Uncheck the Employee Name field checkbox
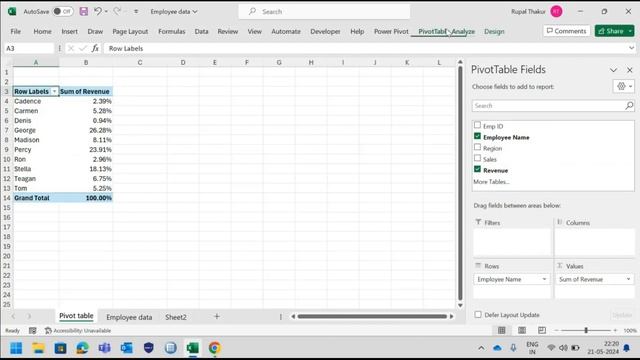 coord(477,136)
